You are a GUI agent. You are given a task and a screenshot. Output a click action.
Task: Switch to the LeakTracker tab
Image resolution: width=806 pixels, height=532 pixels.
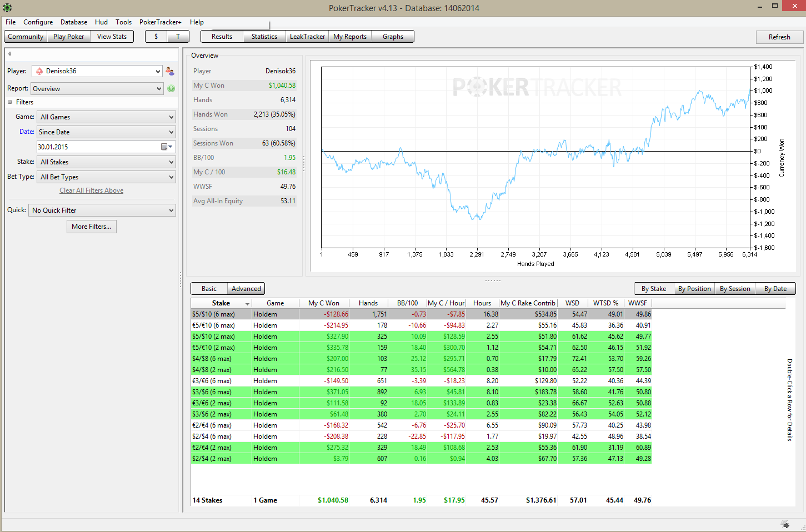pyautogui.click(x=307, y=37)
